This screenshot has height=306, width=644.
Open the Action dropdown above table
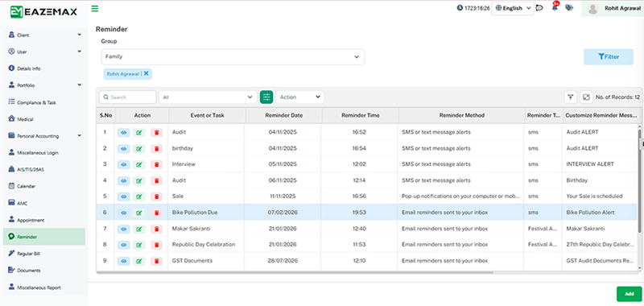coord(299,97)
